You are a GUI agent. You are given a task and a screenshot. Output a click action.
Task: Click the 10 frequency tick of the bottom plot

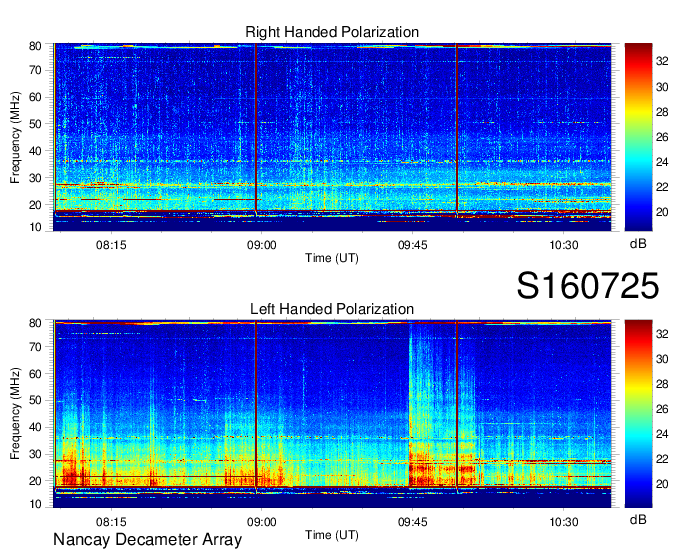pos(35,504)
